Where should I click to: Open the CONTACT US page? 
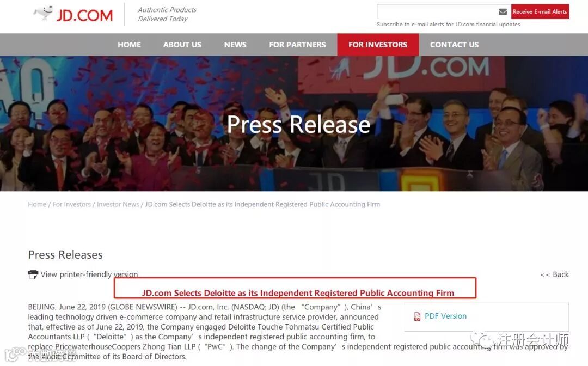click(x=454, y=45)
